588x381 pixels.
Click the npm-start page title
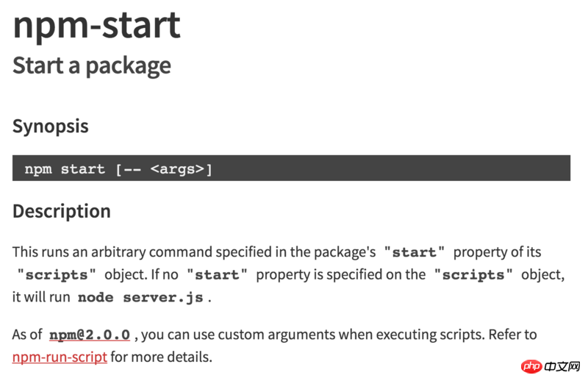pos(96,24)
